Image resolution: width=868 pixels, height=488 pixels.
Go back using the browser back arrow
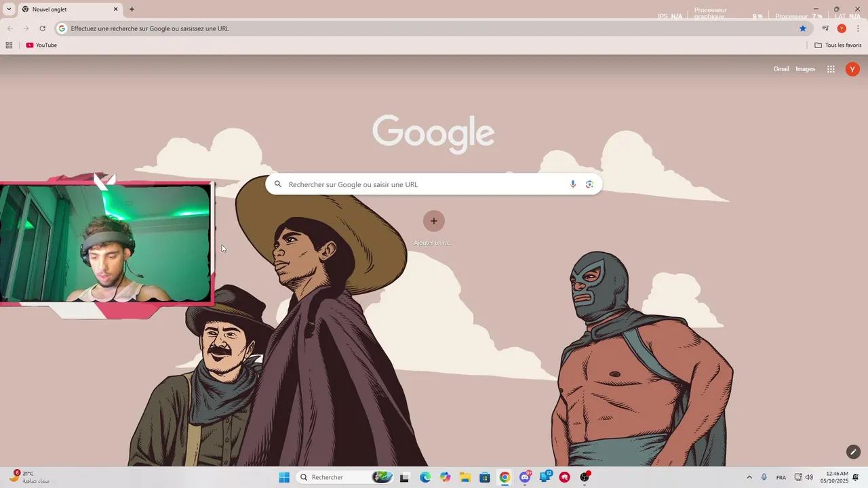9,28
